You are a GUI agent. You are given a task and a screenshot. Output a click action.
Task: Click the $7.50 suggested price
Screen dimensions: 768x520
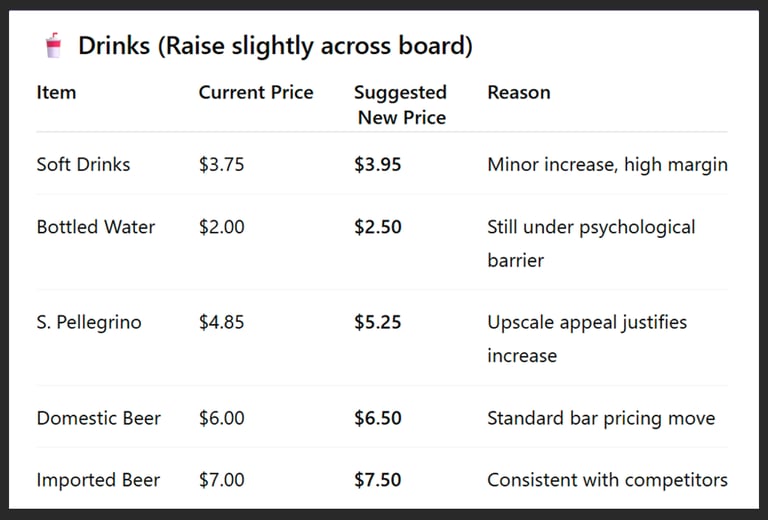tap(378, 480)
